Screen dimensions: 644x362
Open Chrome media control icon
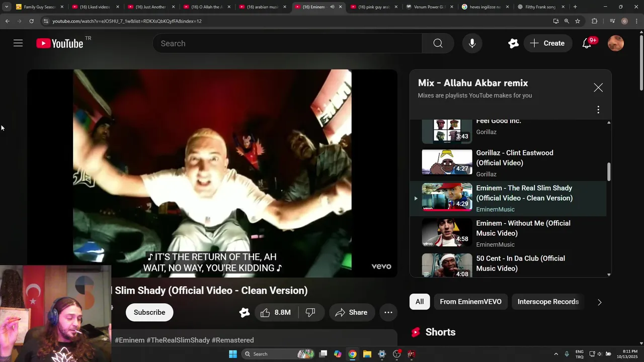point(612,21)
